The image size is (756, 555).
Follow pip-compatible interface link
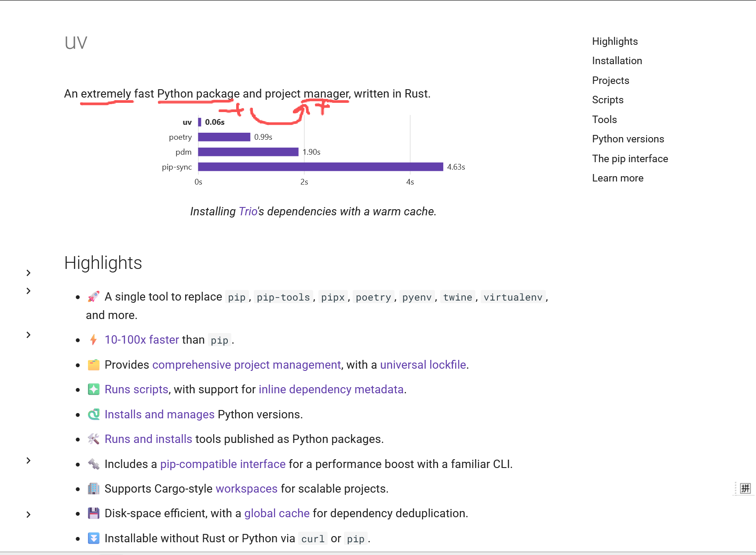click(223, 464)
